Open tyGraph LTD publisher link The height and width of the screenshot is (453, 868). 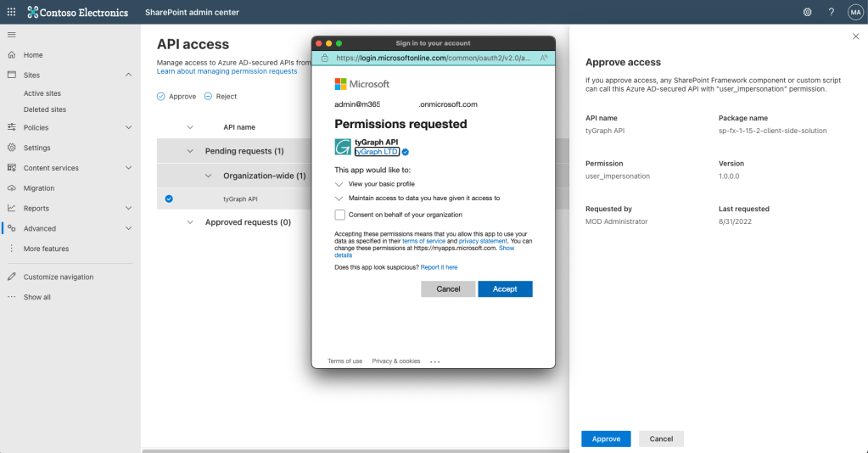click(x=377, y=152)
